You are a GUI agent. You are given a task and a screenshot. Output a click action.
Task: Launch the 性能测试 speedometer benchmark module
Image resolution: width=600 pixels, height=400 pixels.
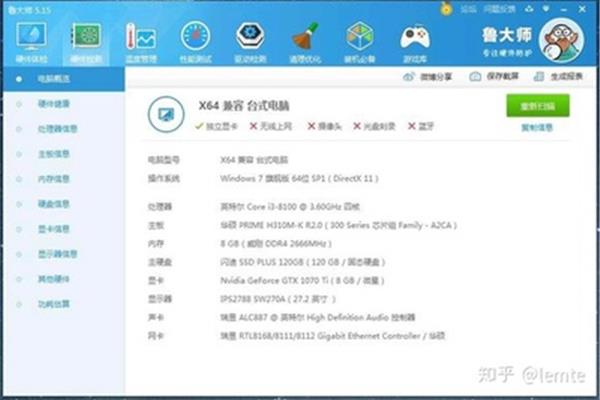click(196, 42)
